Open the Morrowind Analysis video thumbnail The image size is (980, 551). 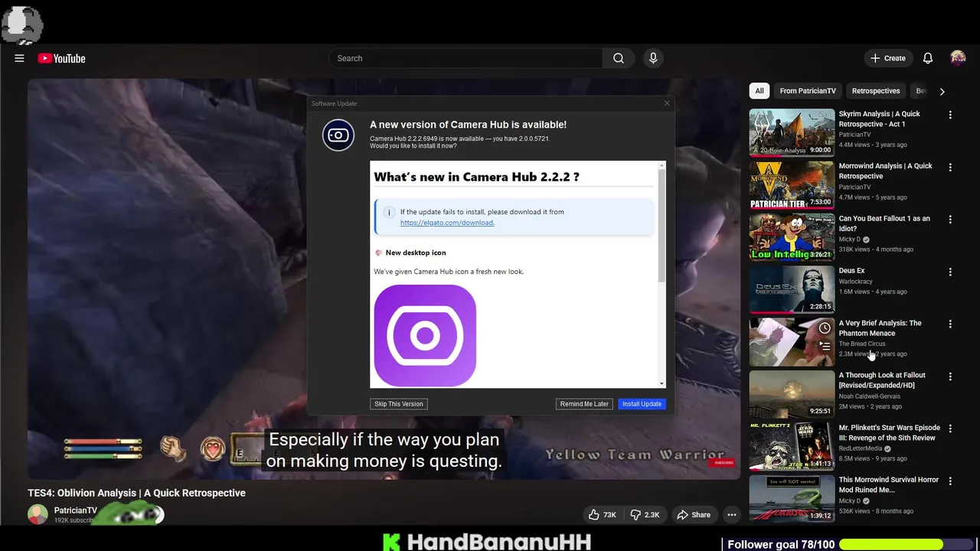[792, 184]
